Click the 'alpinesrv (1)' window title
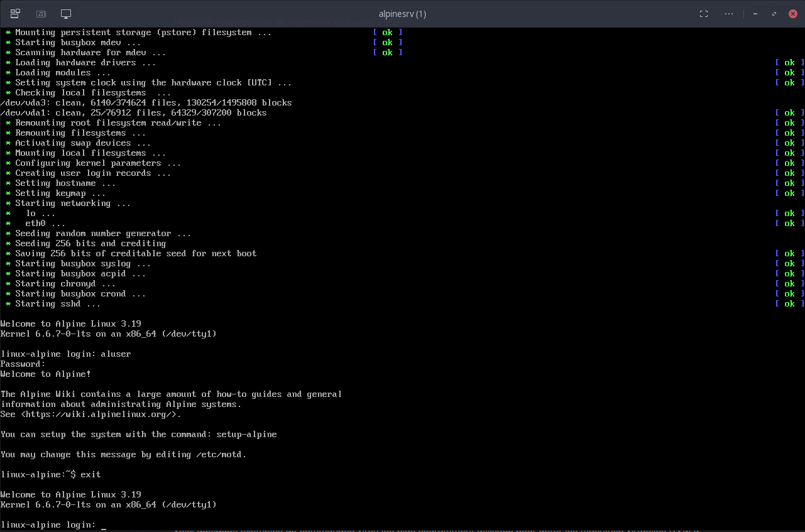The width and height of the screenshot is (805, 532). (x=402, y=14)
